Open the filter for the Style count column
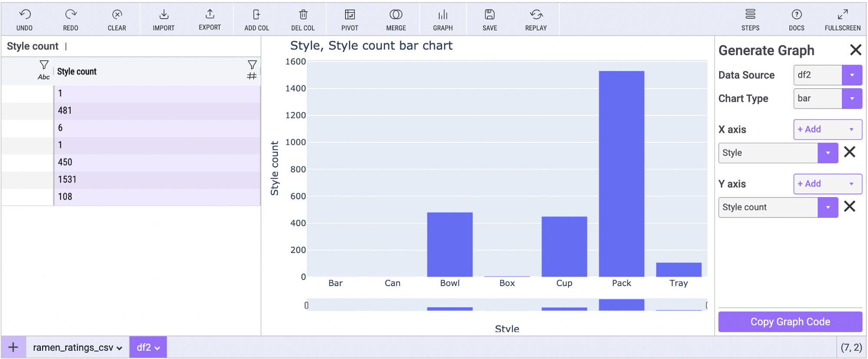This screenshot has height=359, width=868. 252,65
